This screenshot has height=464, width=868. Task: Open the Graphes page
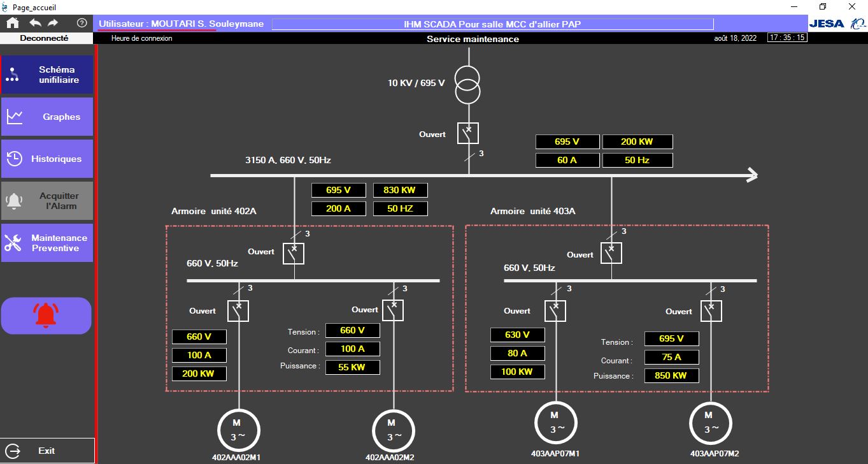point(47,117)
